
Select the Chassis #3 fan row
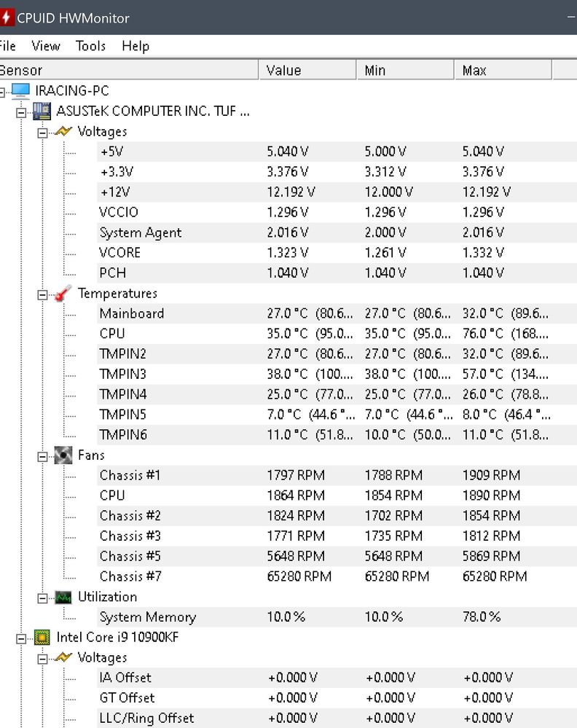click(x=337, y=536)
